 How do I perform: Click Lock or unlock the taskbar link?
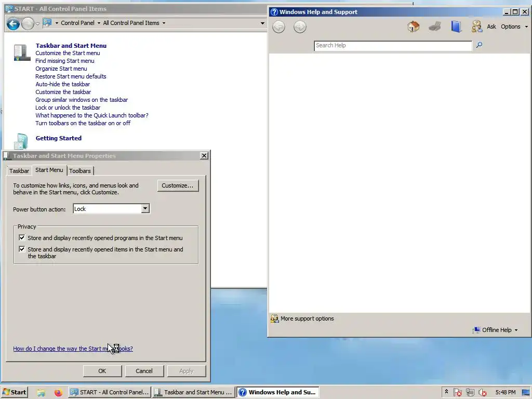point(68,108)
